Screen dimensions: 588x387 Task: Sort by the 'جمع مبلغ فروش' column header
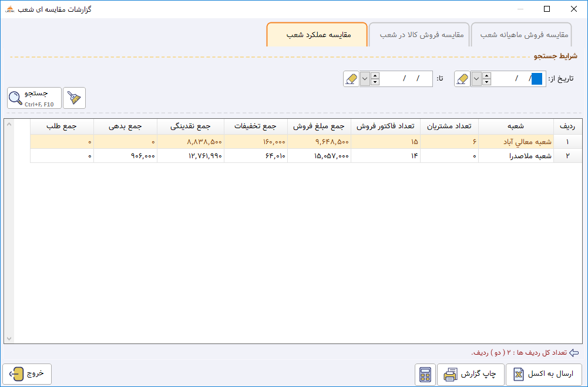click(x=319, y=126)
